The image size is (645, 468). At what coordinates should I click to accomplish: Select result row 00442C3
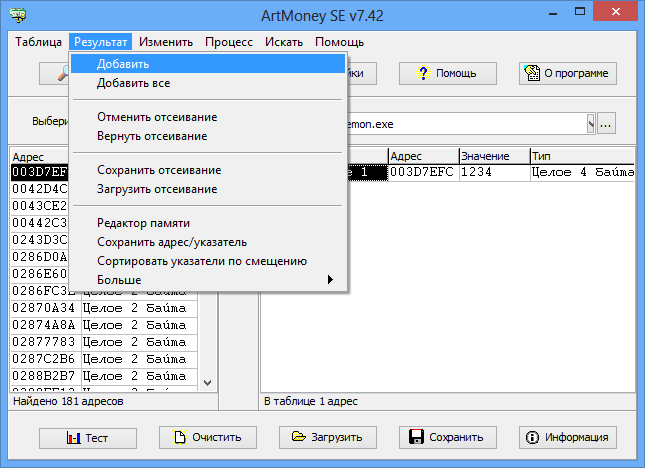[x=39, y=222]
